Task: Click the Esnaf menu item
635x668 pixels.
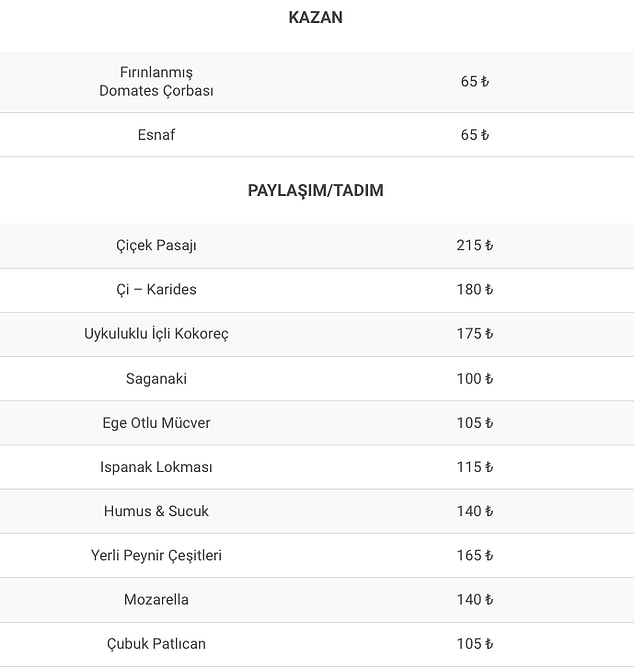Action: 156,134
